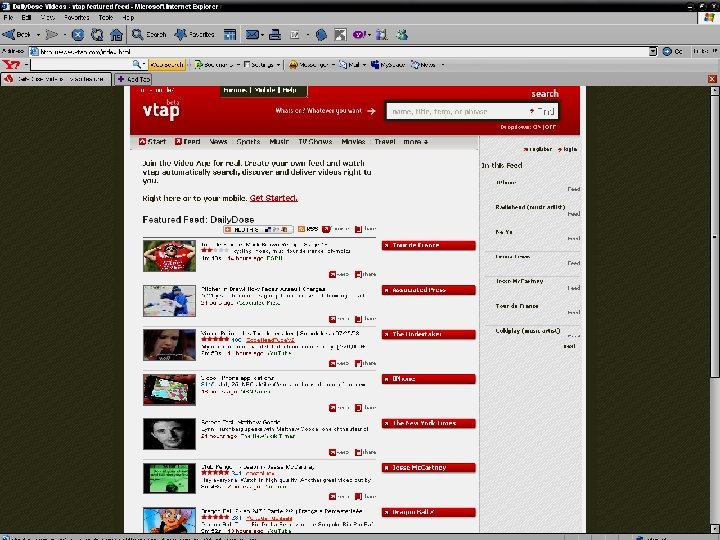This screenshot has width=720, height=540.
Task: Turn dropdowns OFF in vtap header
Action: pyautogui.click(x=550, y=127)
